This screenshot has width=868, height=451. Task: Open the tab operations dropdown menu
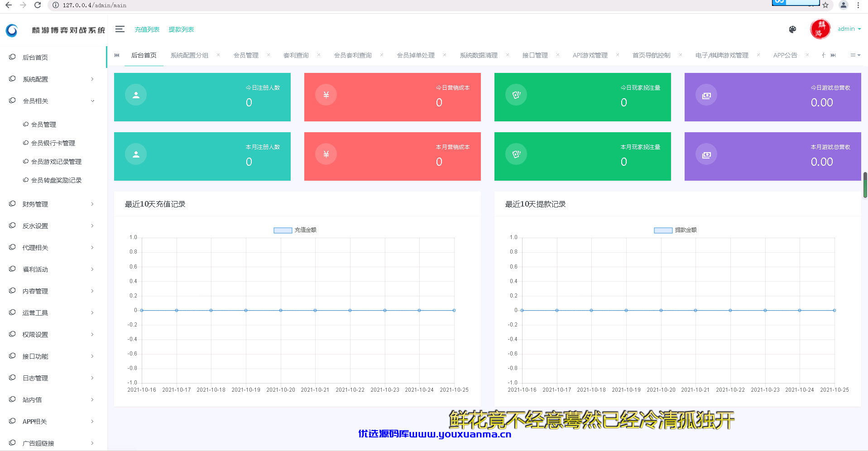point(855,55)
